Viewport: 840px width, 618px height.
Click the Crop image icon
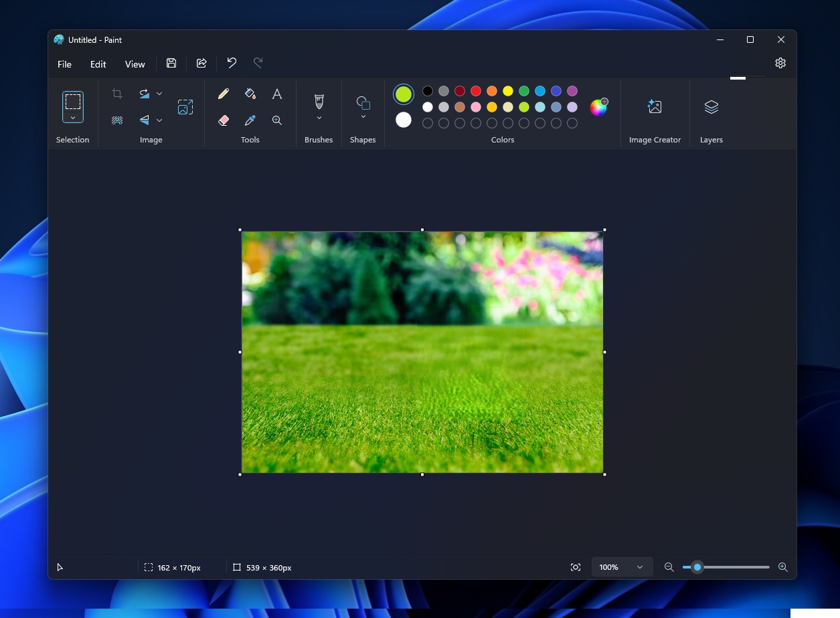(x=117, y=94)
